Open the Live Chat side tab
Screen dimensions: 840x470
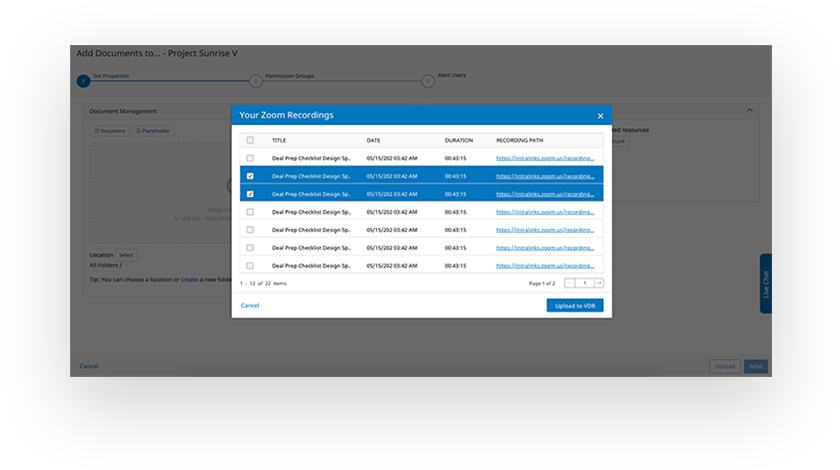click(766, 284)
